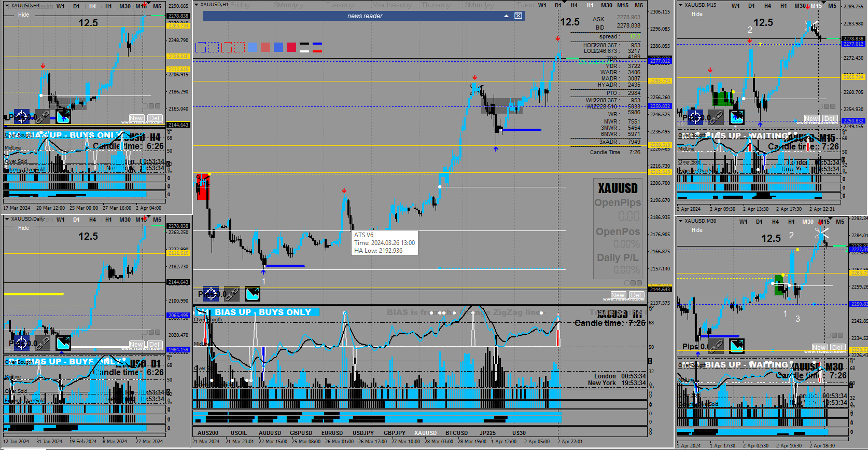
Task: Select D1 timeframe on the XAUUSD,M30 chart
Action: [x=759, y=222]
